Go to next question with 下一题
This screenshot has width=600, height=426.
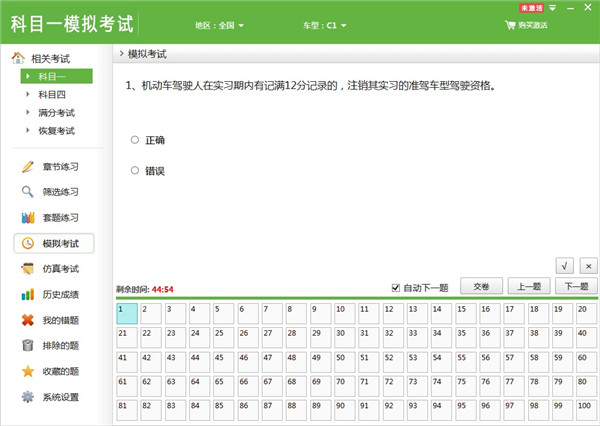point(576,287)
